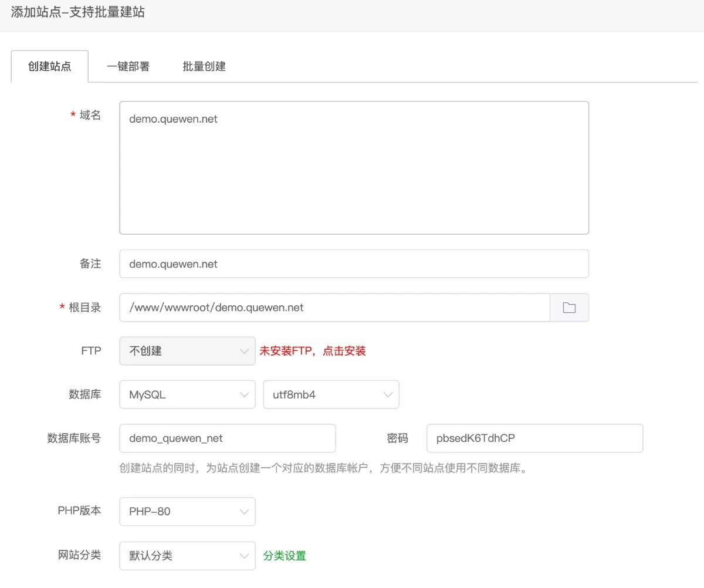
Task: Focus the 备注 remark input field
Action: point(354,264)
